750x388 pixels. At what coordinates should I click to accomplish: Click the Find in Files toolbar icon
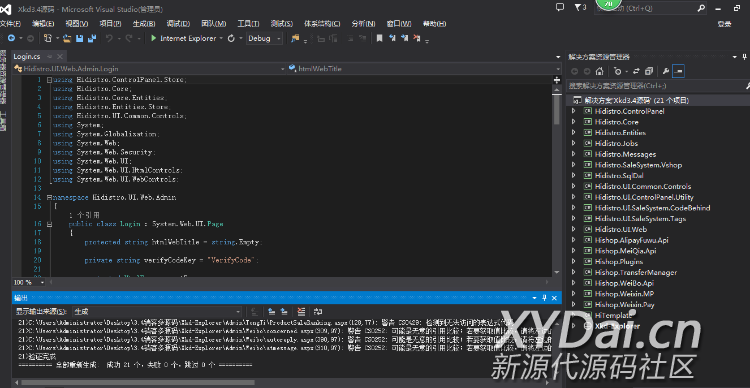click(295, 38)
